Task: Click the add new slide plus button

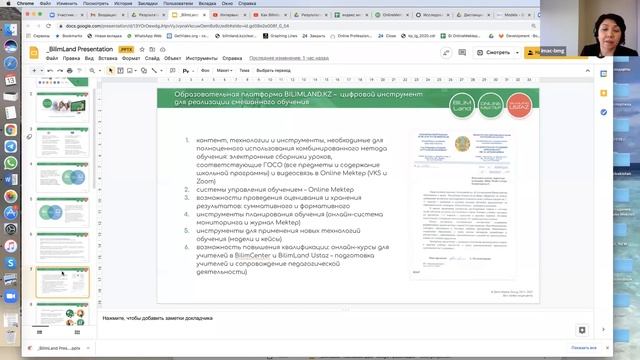Action: coord(34,71)
